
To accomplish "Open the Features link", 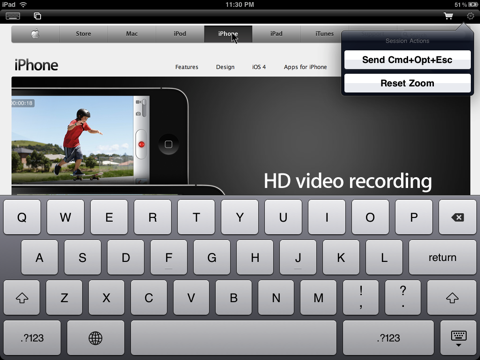I will pos(187,67).
